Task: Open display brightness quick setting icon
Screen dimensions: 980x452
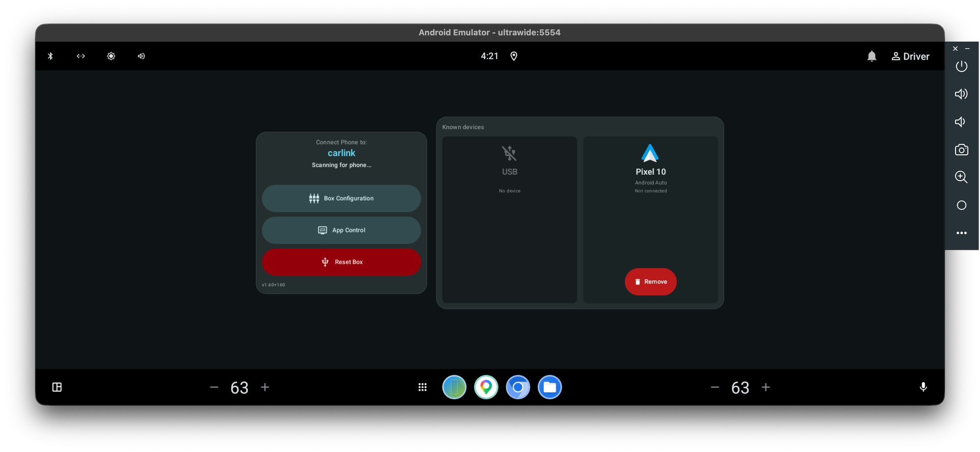Action: pos(111,56)
